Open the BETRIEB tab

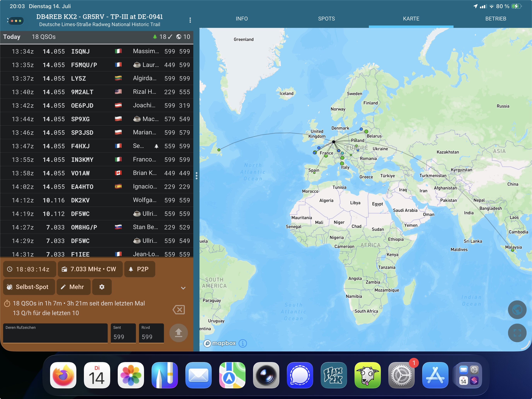pos(496,19)
